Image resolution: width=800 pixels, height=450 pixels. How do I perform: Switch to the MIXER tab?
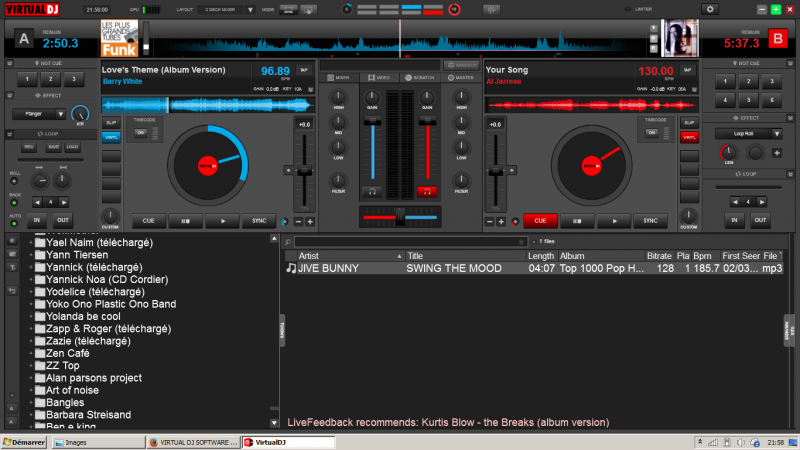(339, 78)
